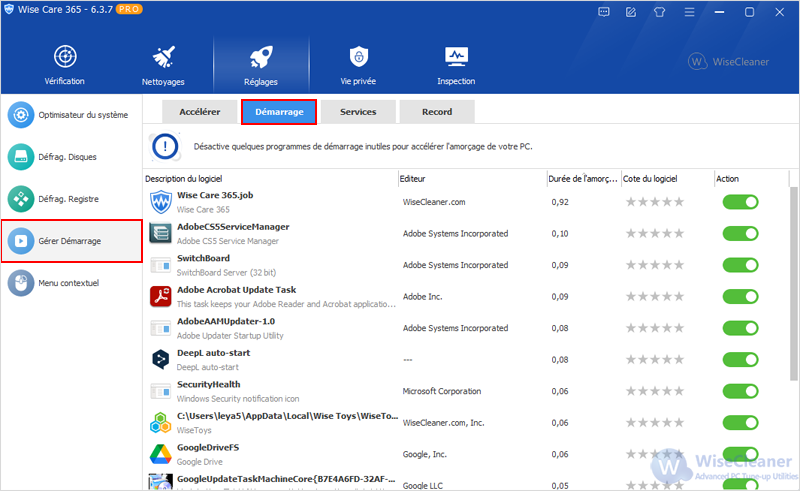Rate DeepL auto-start with stars
This screenshot has width=800, height=491.
[x=655, y=360]
